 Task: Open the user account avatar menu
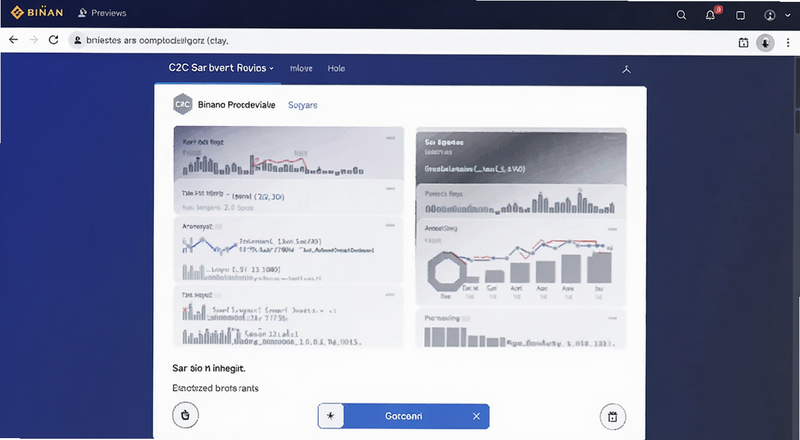click(x=770, y=15)
